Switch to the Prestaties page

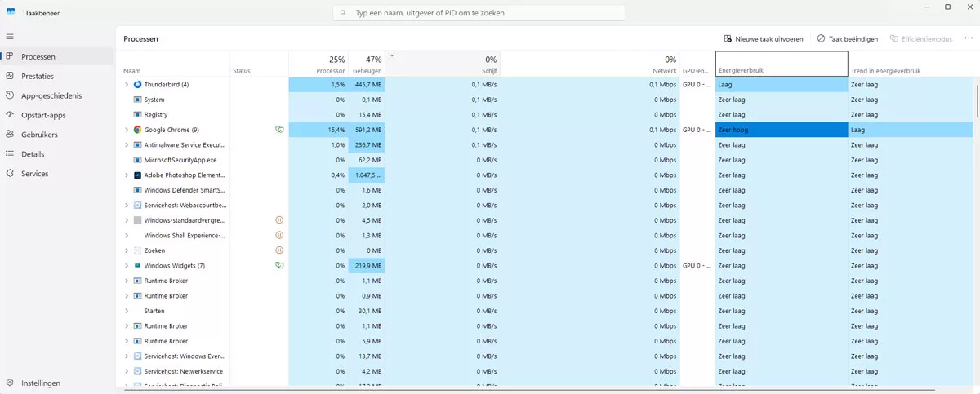coord(56,76)
